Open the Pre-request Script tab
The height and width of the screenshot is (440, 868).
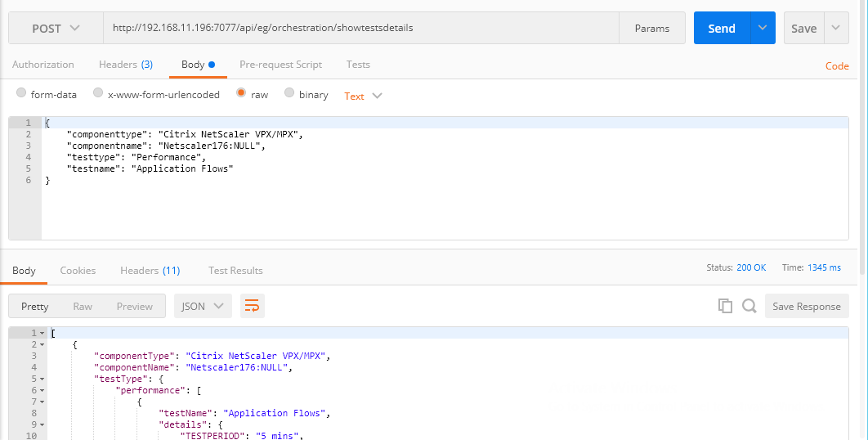[x=280, y=65]
